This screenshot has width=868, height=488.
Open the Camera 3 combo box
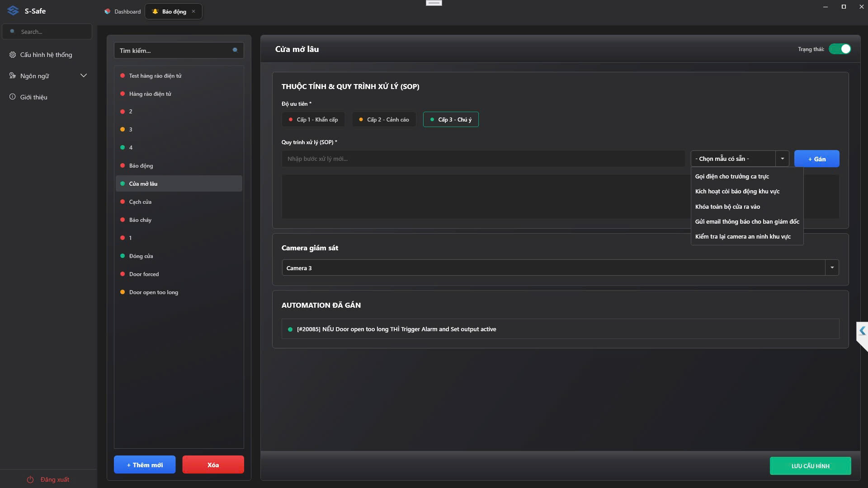(560, 267)
